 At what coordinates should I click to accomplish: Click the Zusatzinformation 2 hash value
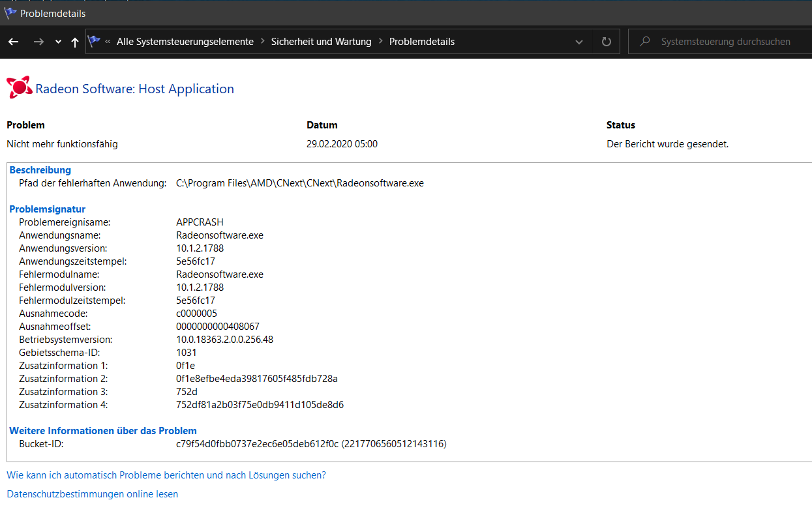(257, 379)
